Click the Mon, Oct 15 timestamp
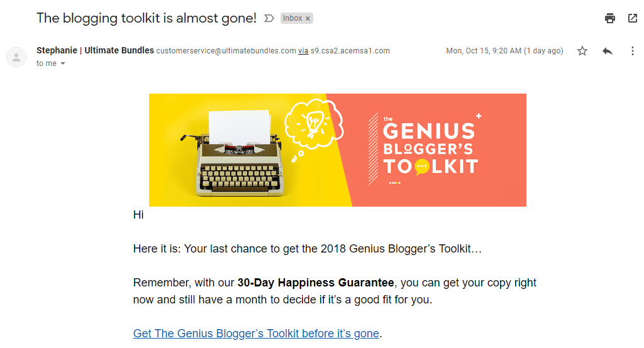Viewport: 644px width, 348px height. point(504,51)
